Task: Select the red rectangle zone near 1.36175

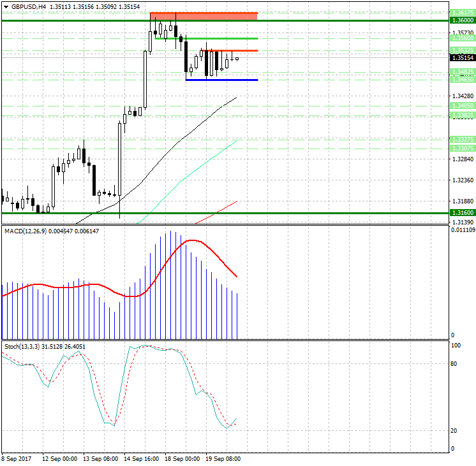Action: coord(204,16)
